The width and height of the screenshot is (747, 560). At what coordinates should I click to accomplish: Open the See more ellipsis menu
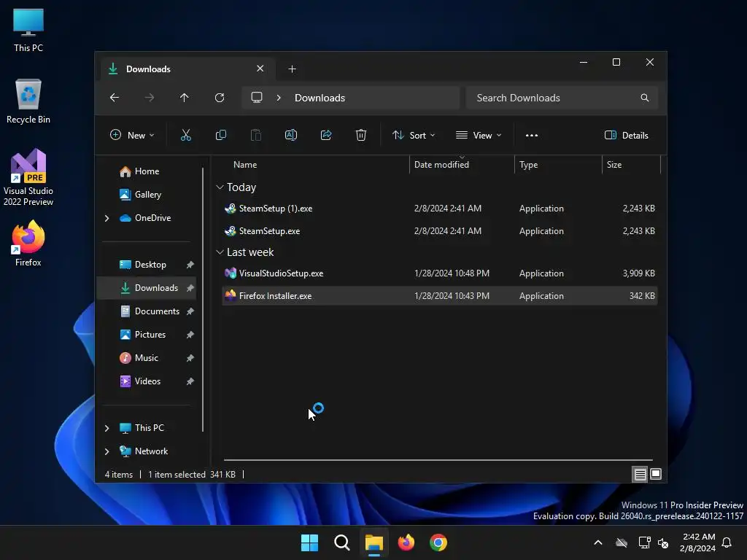532,135
